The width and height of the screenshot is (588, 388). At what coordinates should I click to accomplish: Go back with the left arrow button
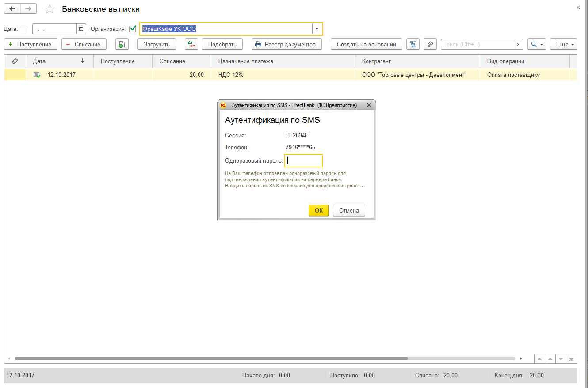coord(12,9)
